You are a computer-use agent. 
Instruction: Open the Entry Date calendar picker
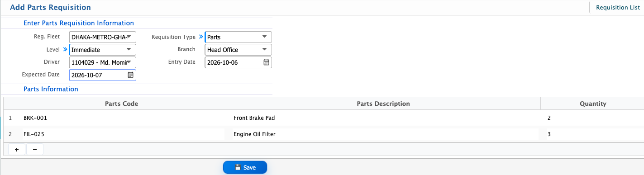click(267, 62)
